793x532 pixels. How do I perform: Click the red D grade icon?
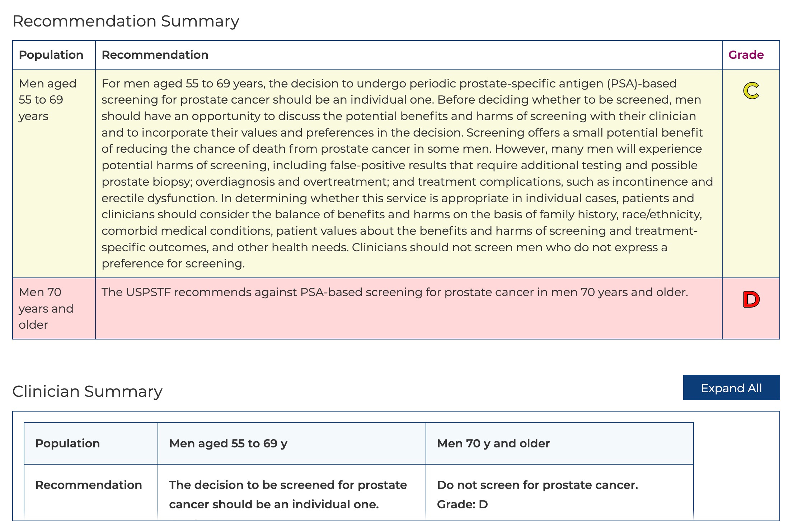[x=751, y=300]
